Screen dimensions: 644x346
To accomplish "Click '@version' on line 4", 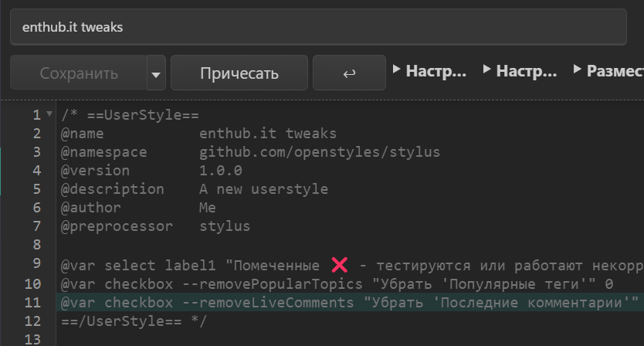I will click(x=95, y=171).
